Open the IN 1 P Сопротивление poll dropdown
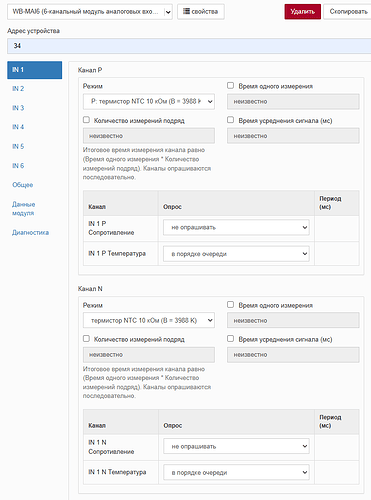This screenshot has width=371, height=500. click(236, 227)
